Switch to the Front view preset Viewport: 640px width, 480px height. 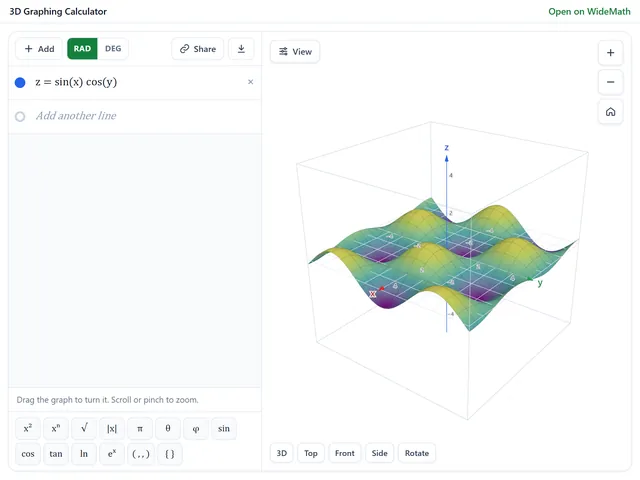coord(345,453)
